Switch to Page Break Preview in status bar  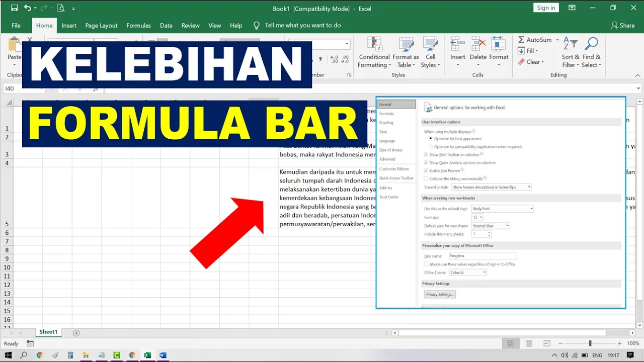pyautogui.click(x=547, y=343)
